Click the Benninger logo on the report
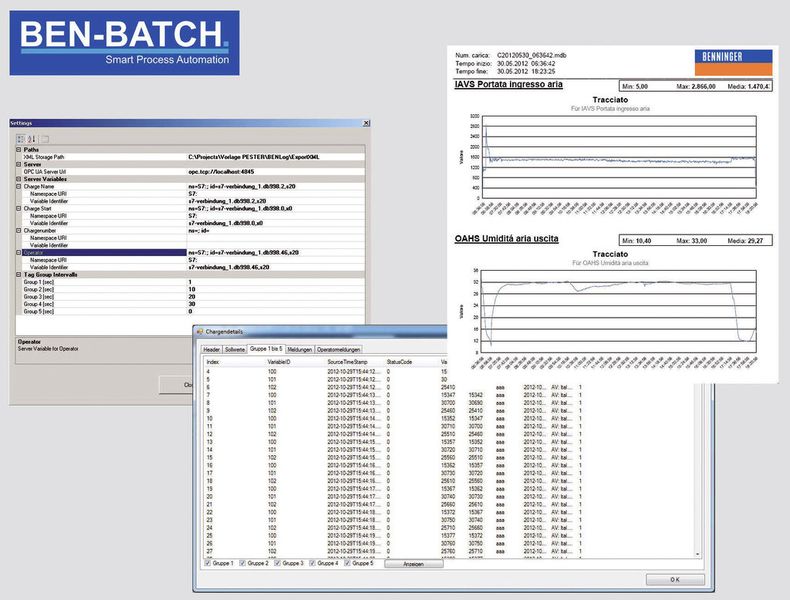 pos(734,62)
